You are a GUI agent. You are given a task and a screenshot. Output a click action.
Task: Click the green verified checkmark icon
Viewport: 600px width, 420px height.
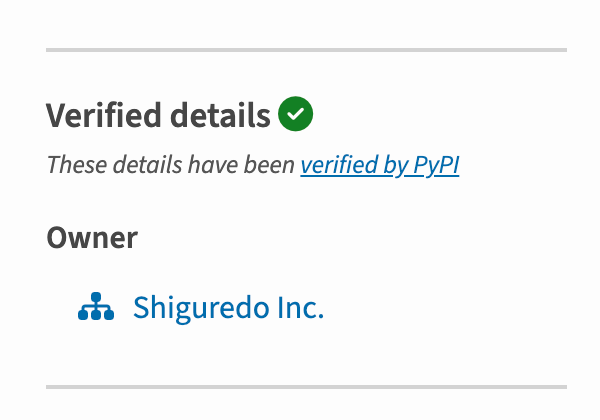point(296,114)
